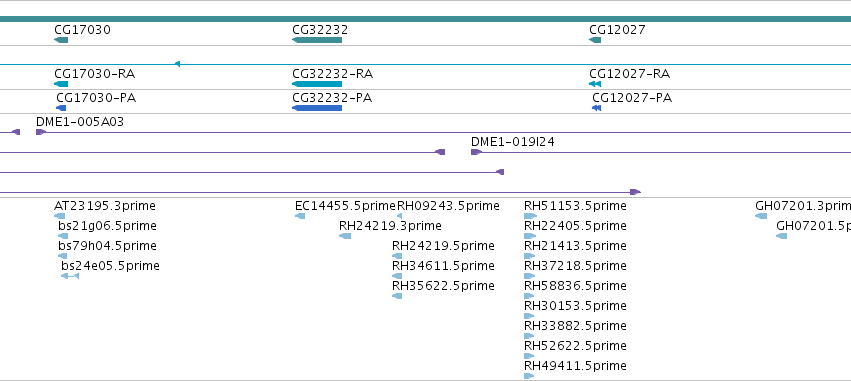Image resolution: width=851 pixels, height=381 pixels.
Task: Click the AT23195.3prime EST label
Action: [105, 206]
